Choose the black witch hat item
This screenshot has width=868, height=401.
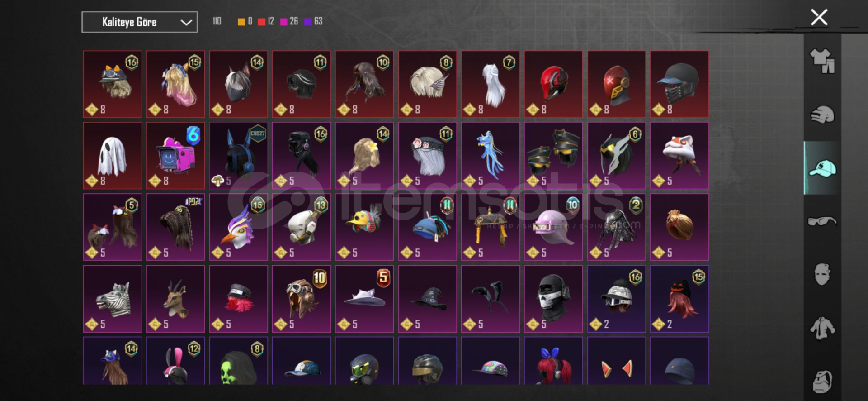pos(427,299)
